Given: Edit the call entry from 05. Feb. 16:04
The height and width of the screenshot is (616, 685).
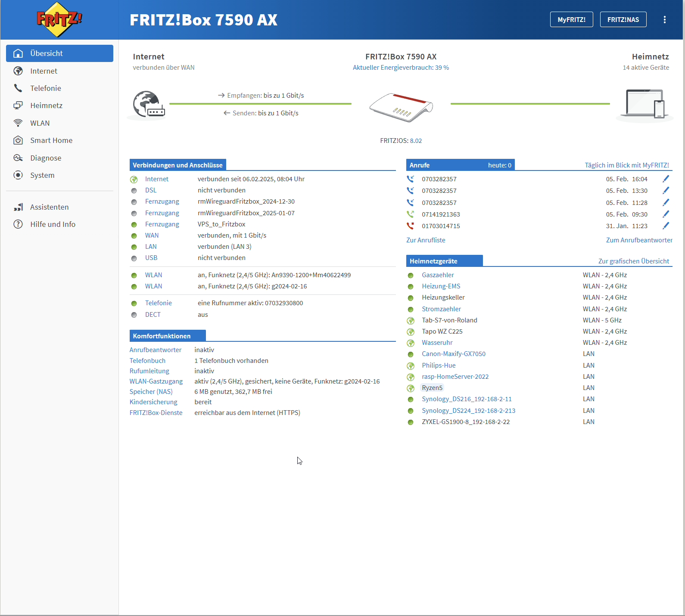Looking at the screenshot, I should [x=666, y=179].
